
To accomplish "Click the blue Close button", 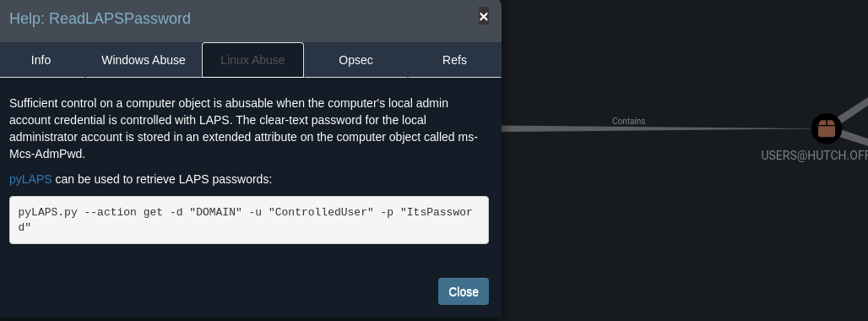I will pos(464,291).
